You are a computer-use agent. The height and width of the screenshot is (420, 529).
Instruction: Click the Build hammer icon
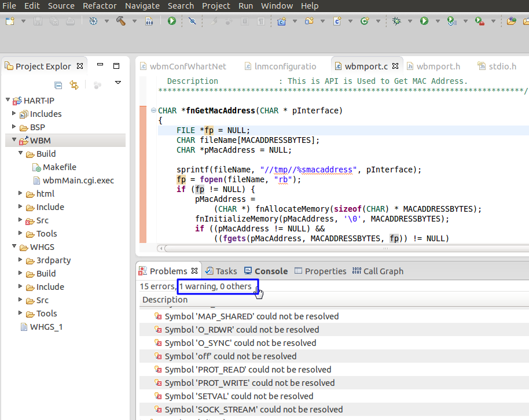coord(121,21)
